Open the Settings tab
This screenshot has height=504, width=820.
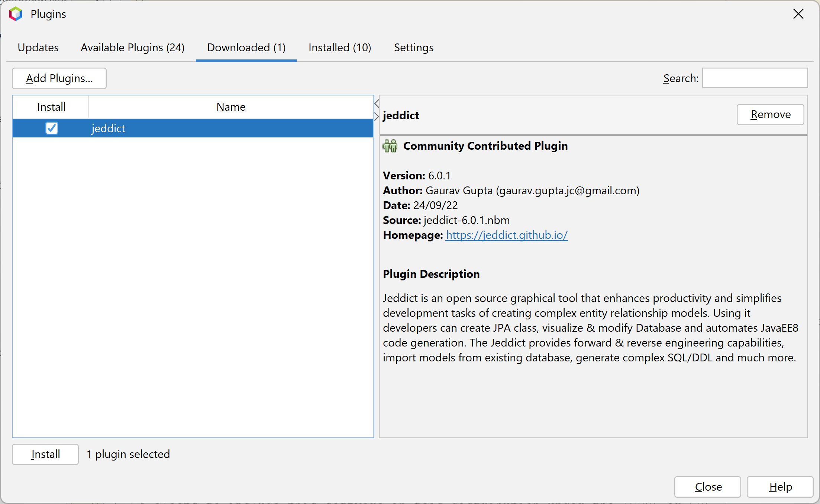pos(413,48)
